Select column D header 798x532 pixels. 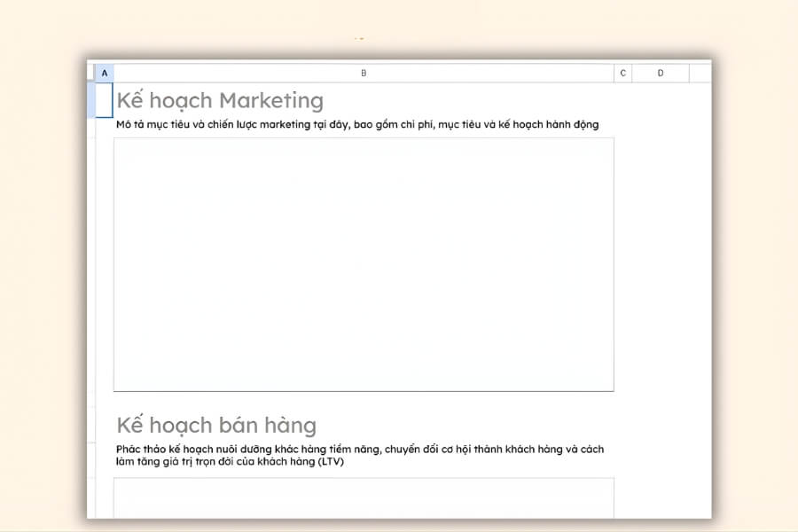(661, 73)
